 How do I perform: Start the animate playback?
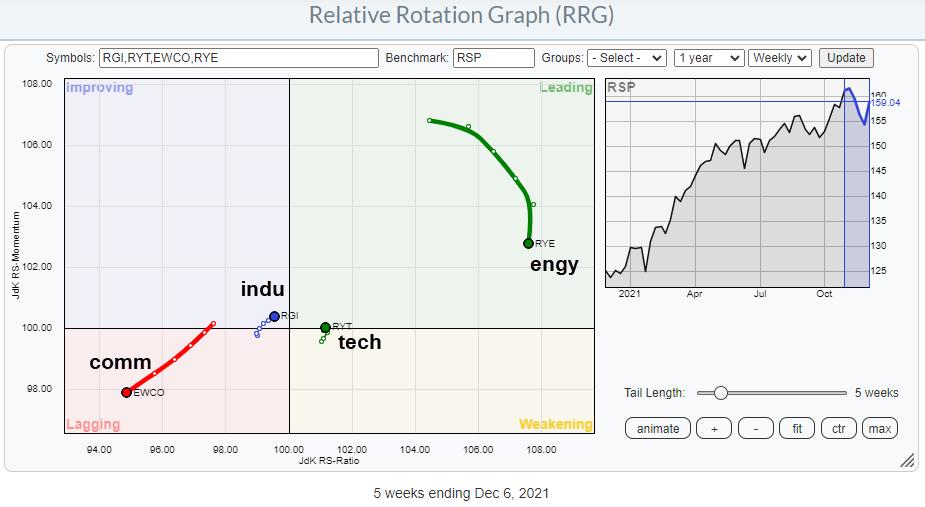657,428
